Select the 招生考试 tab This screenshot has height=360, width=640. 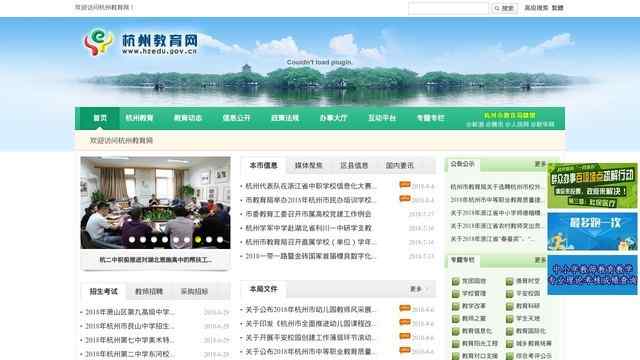pos(104,291)
